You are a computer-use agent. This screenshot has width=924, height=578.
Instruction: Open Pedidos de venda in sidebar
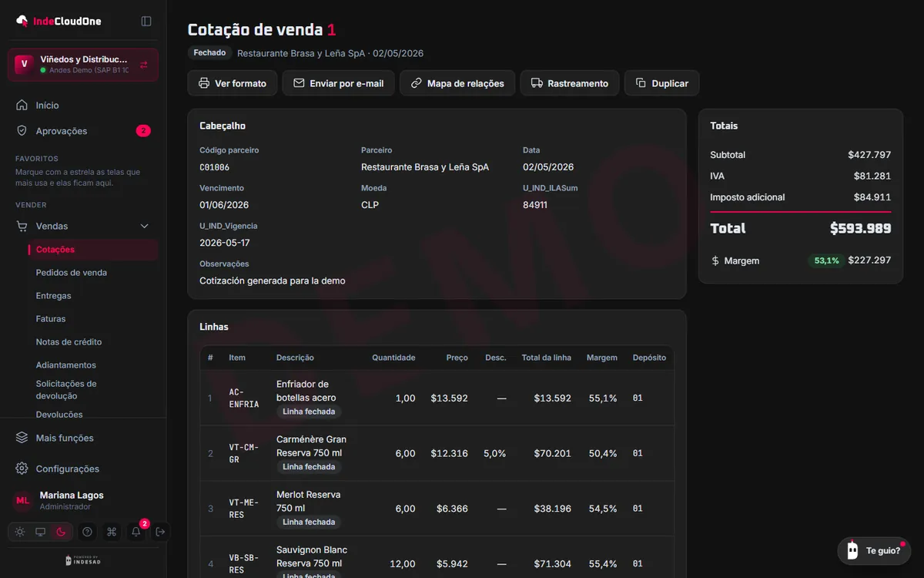point(72,273)
